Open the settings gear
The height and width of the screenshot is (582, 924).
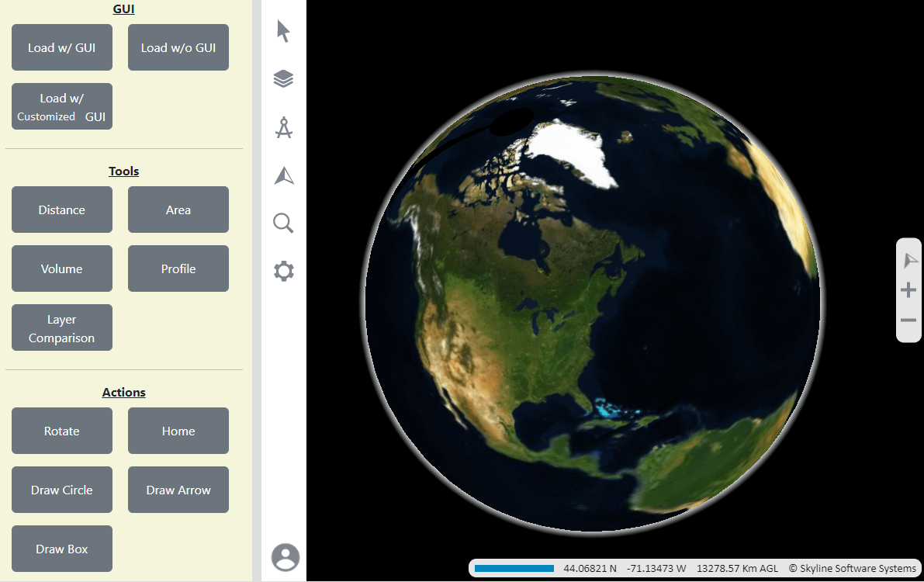pyautogui.click(x=283, y=271)
